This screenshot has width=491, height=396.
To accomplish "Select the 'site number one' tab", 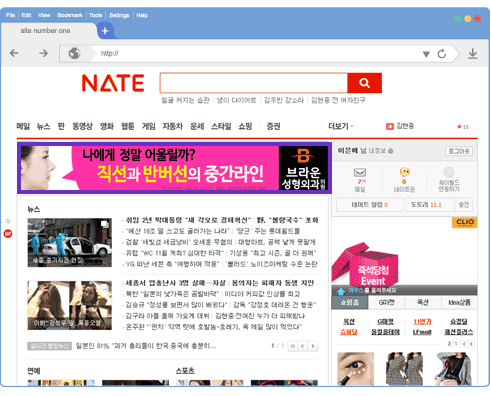I will click(x=45, y=31).
